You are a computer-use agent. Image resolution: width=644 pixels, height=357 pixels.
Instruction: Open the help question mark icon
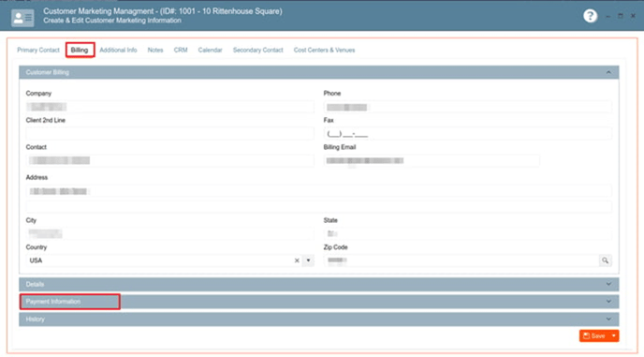[x=590, y=16]
